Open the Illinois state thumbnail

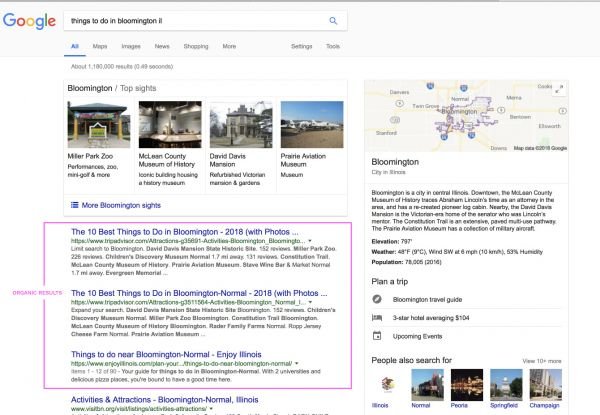click(388, 385)
